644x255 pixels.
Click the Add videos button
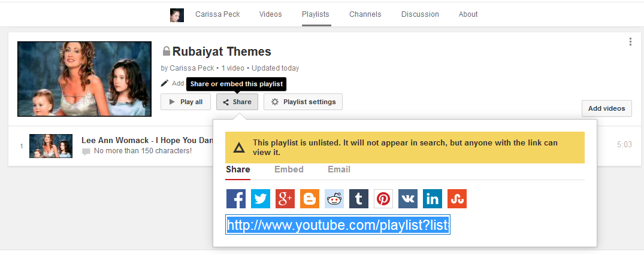pyautogui.click(x=607, y=108)
